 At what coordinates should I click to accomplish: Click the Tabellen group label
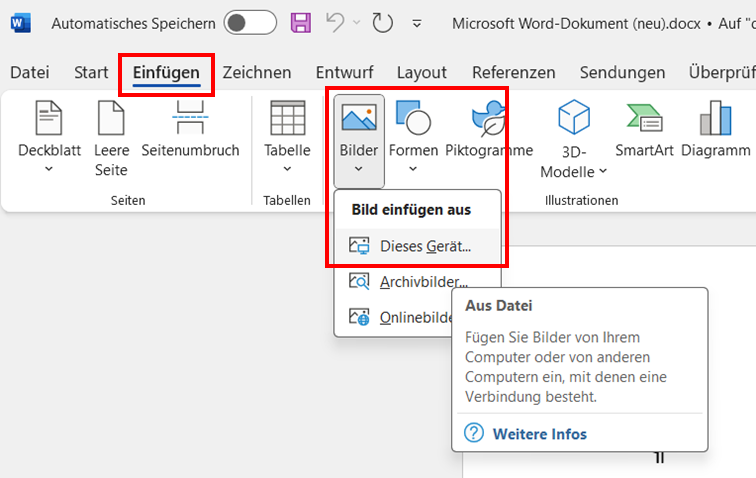tap(287, 200)
